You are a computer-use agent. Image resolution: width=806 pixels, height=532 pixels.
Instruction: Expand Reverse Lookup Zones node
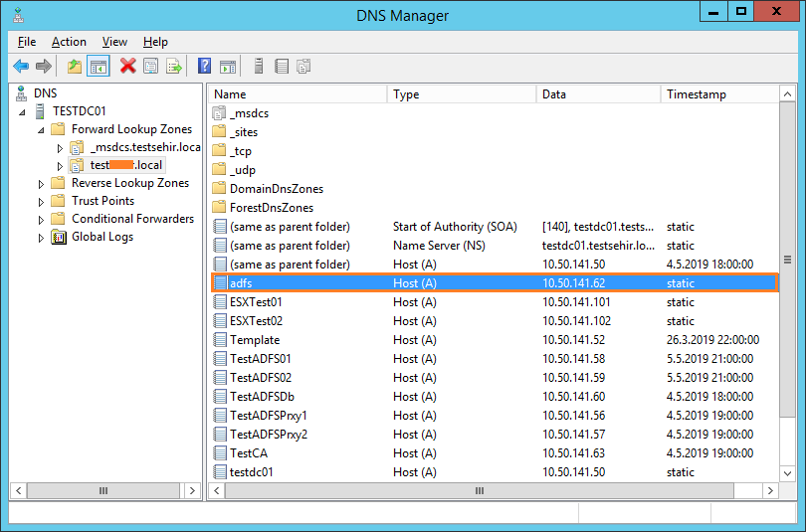(x=41, y=184)
